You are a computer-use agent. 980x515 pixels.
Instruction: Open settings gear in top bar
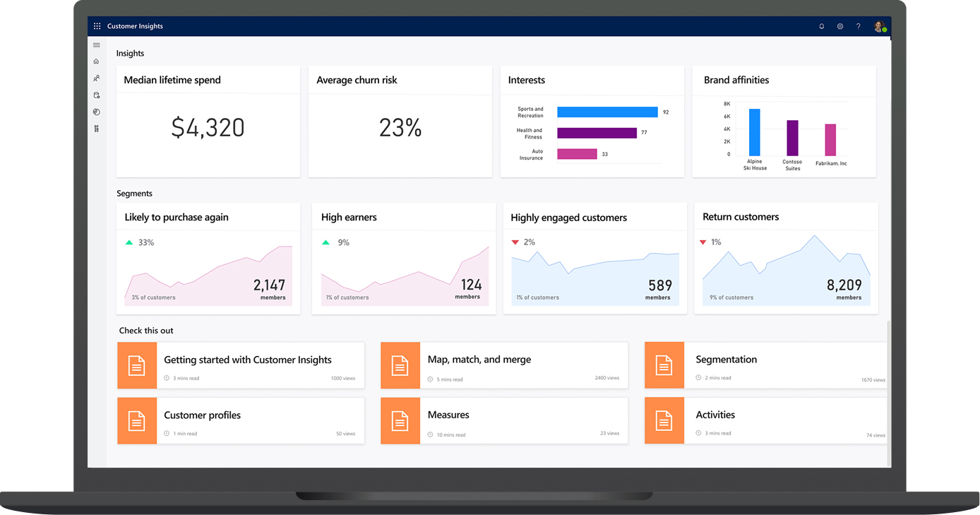pyautogui.click(x=840, y=26)
